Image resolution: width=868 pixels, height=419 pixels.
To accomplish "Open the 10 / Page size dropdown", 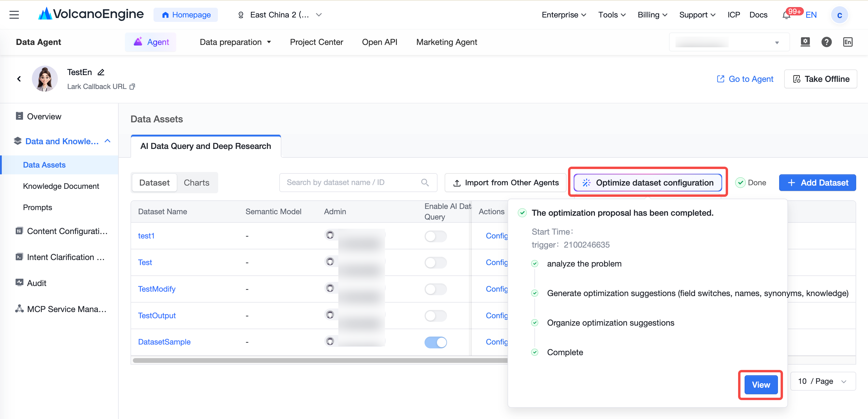I will [823, 381].
